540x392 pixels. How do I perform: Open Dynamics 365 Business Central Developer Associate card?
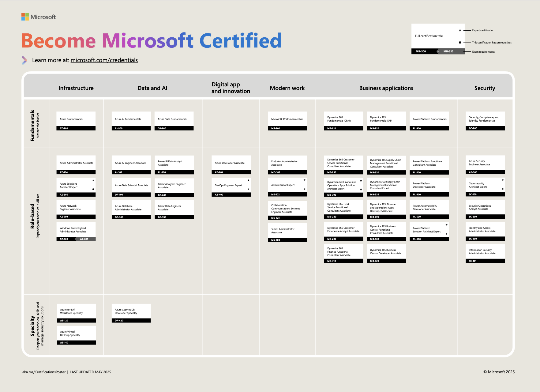coord(386,254)
